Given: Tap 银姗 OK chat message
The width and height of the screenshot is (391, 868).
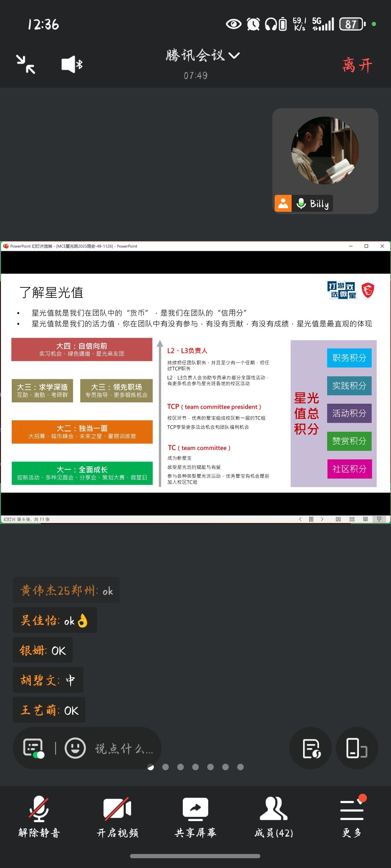Looking at the screenshot, I should tap(43, 650).
